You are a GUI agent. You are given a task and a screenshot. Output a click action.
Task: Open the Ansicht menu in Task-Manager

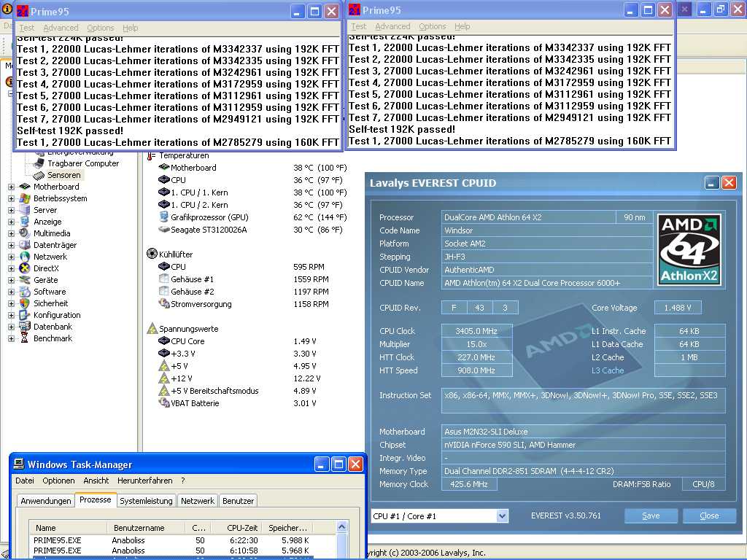96,481
